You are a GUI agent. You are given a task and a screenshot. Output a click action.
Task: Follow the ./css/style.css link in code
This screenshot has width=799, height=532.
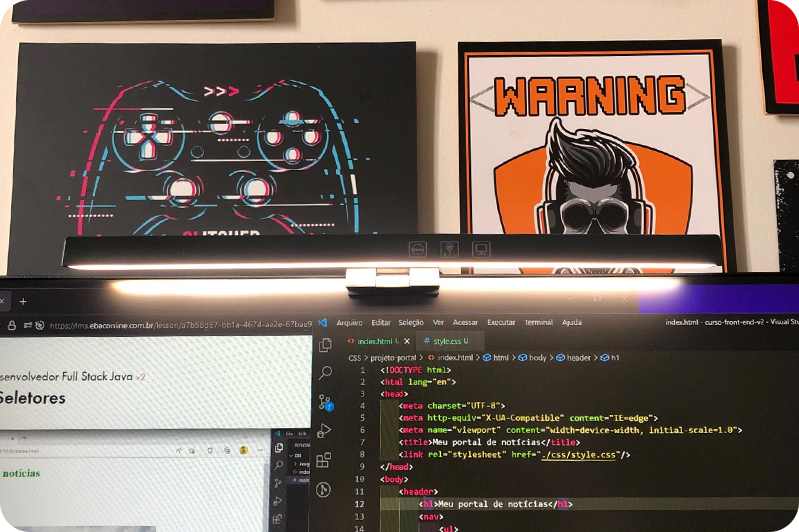pyautogui.click(x=584, y=454)
